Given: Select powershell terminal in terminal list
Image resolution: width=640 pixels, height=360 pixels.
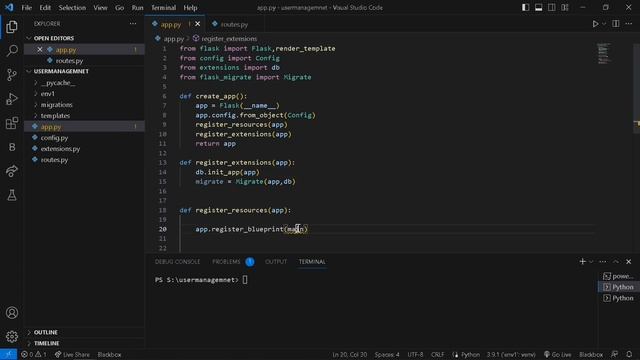Looking at the screenshot, I should (618, 276).
